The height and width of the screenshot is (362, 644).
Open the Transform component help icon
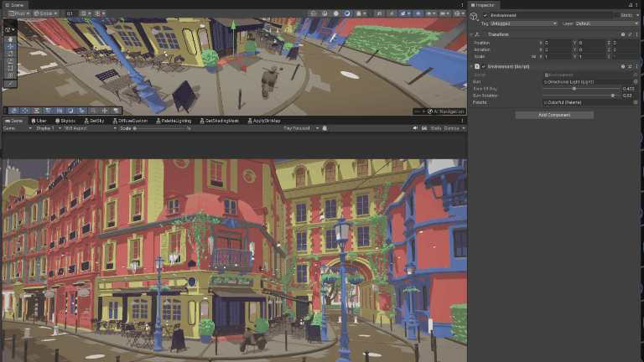point(623,34)
